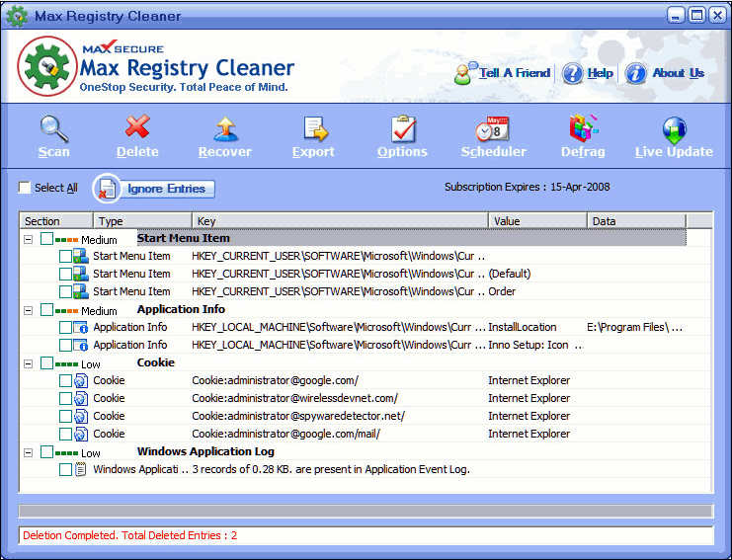Click the Section column header

[x=56, y=220]
